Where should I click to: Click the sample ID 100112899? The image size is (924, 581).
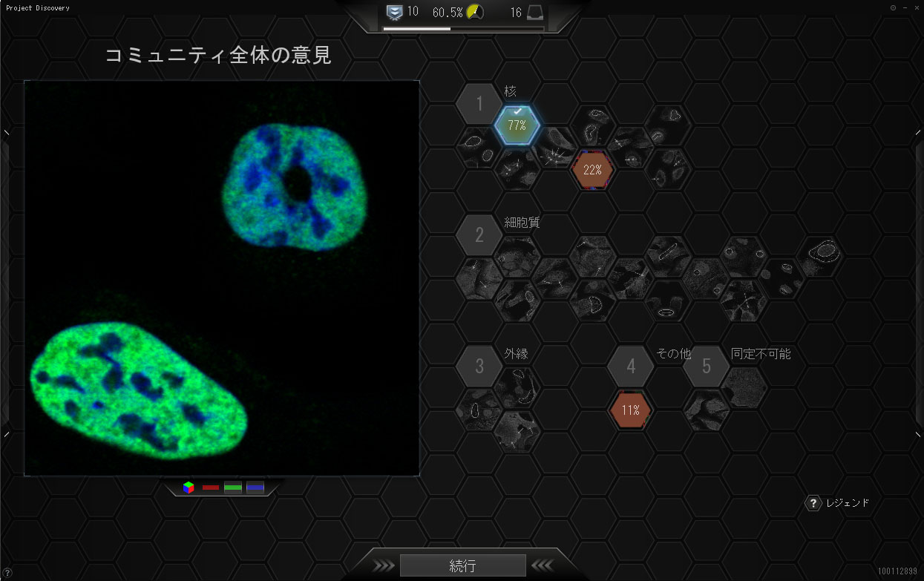tap(897, 571)
